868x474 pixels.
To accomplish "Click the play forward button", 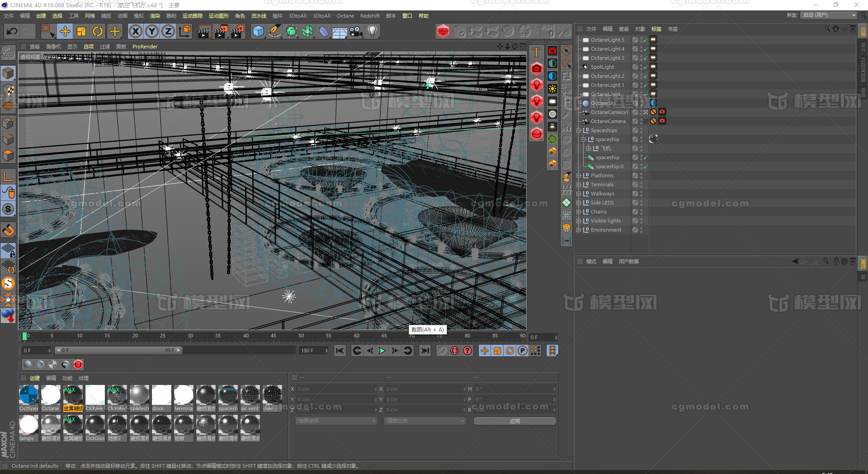I will (382, 351).
